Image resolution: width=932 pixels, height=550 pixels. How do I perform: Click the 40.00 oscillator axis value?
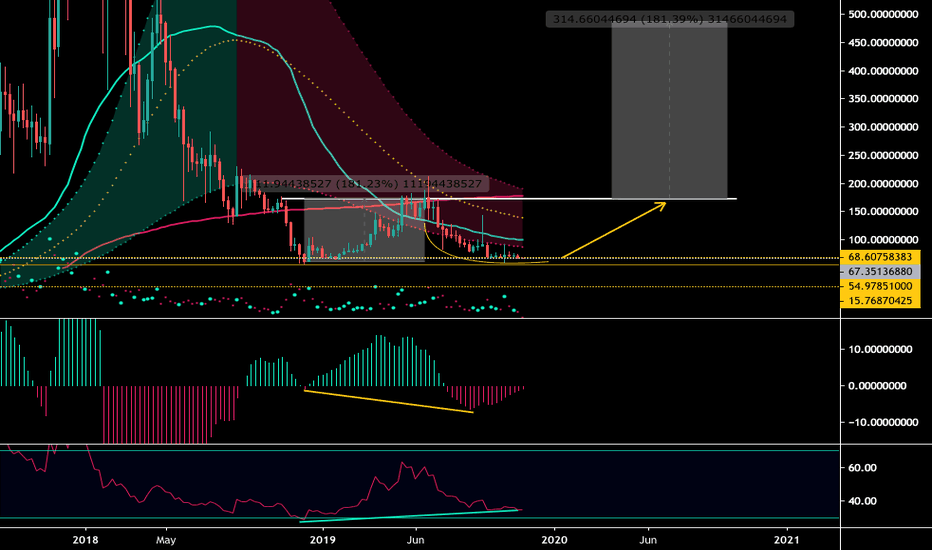click(862, 501)
